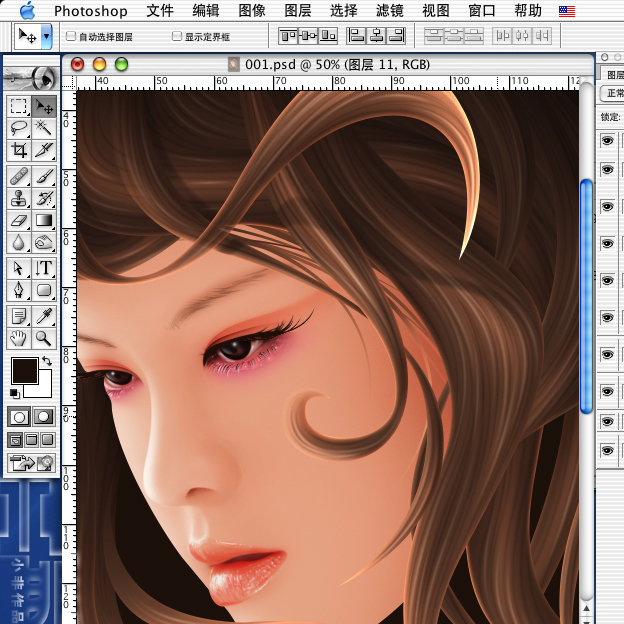Select the Clone Stamp tool
This screenshot has height=624, width=624.
tap(18, 198)
